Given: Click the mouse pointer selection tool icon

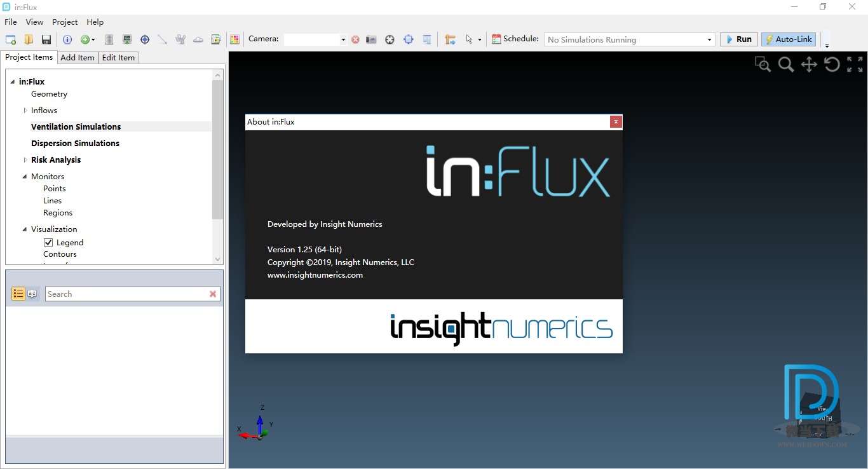Looking at the screenshot, I should (x=469, y=39).
